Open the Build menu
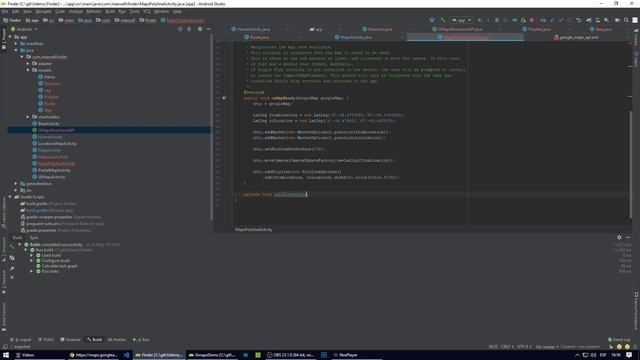Screen dimensions: 640x360 tap(110, 11)
